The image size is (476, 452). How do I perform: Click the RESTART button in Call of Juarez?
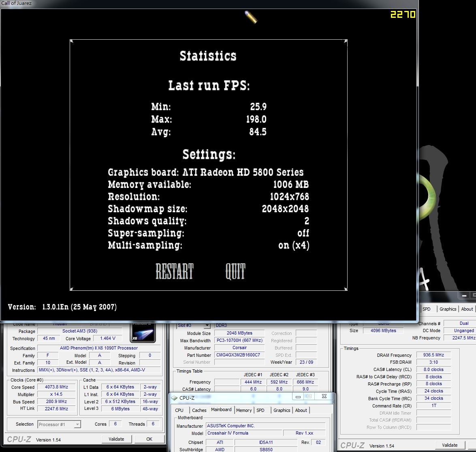[175, 271]
